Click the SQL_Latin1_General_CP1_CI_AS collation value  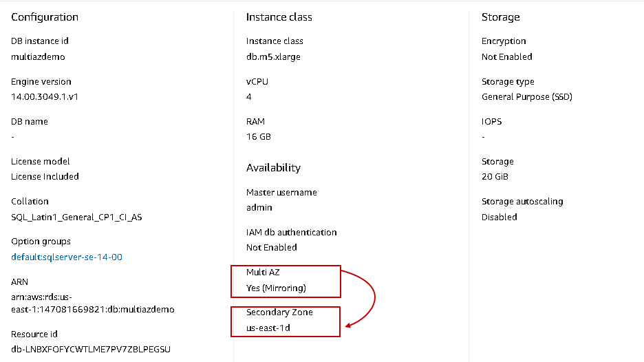coord(76,217)
